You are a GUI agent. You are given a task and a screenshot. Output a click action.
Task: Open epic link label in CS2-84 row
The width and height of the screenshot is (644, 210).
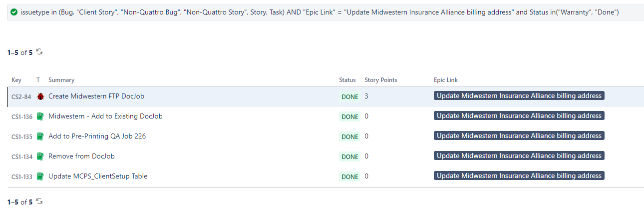tap(519, 95)
